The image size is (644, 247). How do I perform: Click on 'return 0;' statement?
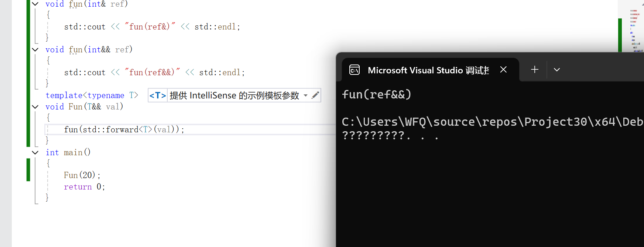point(85,187)
